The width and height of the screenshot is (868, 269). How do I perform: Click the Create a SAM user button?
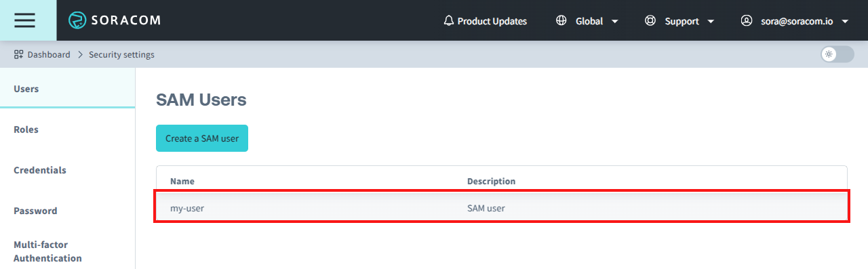coord(202,138)
